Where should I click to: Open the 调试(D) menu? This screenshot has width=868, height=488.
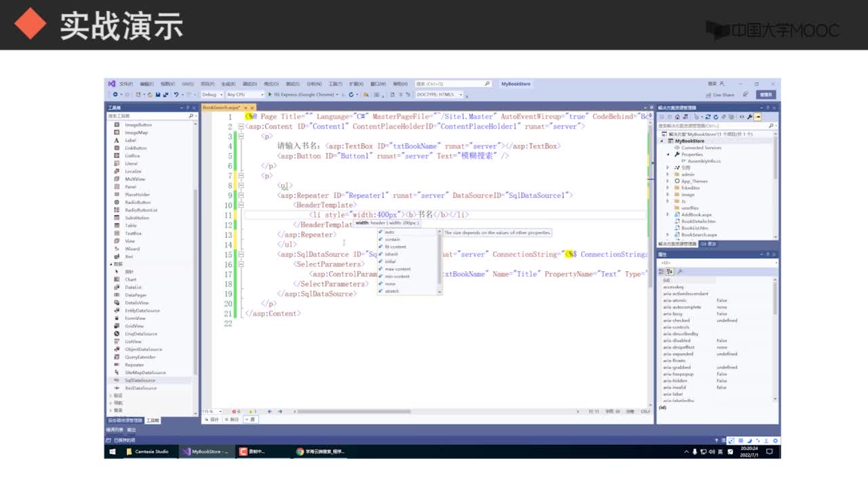[x=250, y=84]
